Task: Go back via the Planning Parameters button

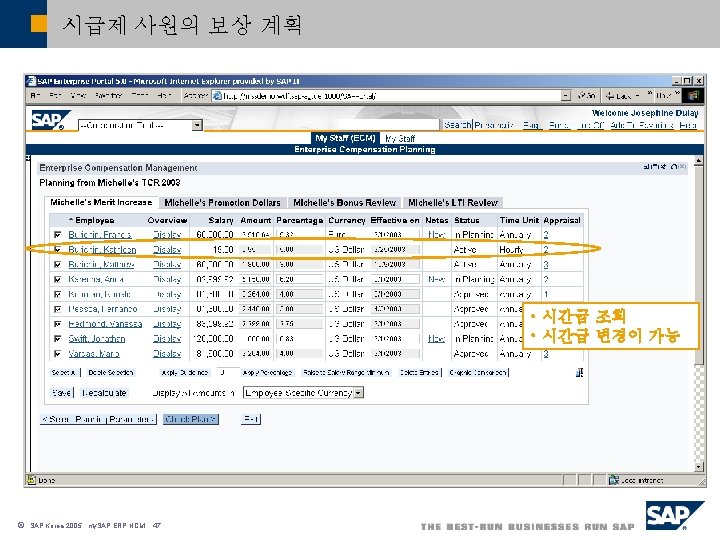Action: [98, 419]
